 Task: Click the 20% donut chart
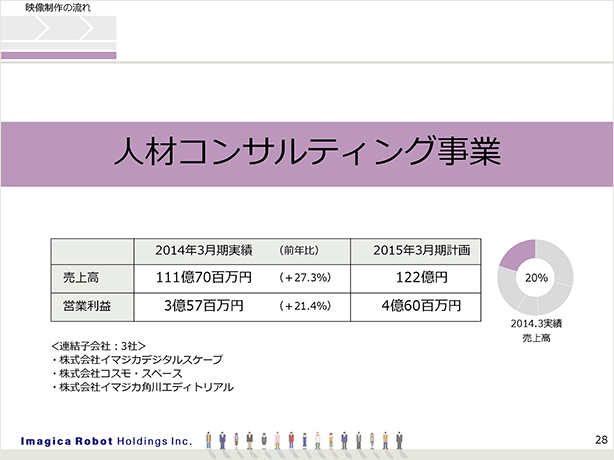point(536,277)
